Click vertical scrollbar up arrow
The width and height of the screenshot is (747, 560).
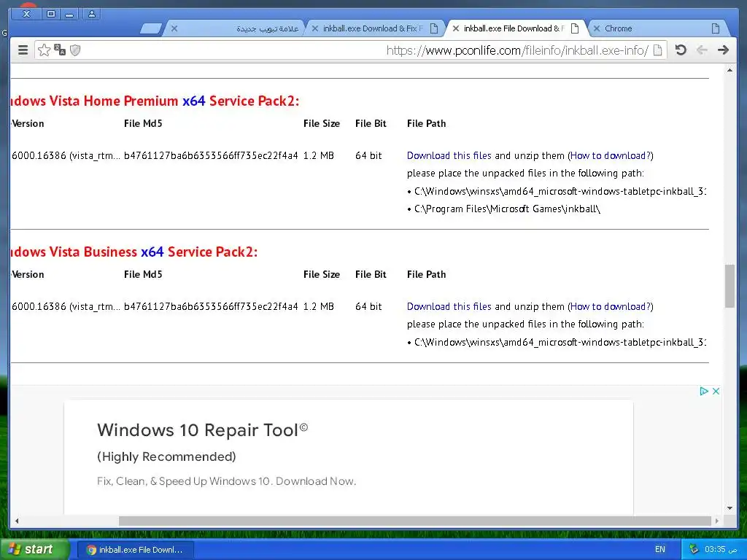(x=729, y=71)
